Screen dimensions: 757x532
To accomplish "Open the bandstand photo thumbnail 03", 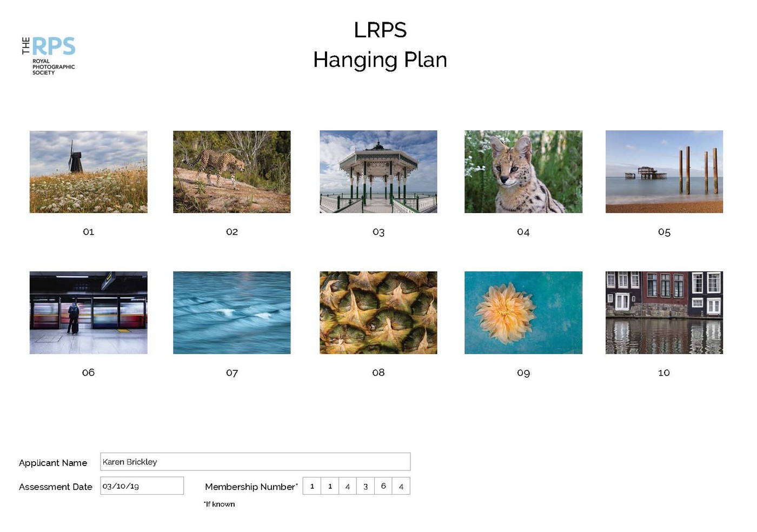I will pos(378,172).
